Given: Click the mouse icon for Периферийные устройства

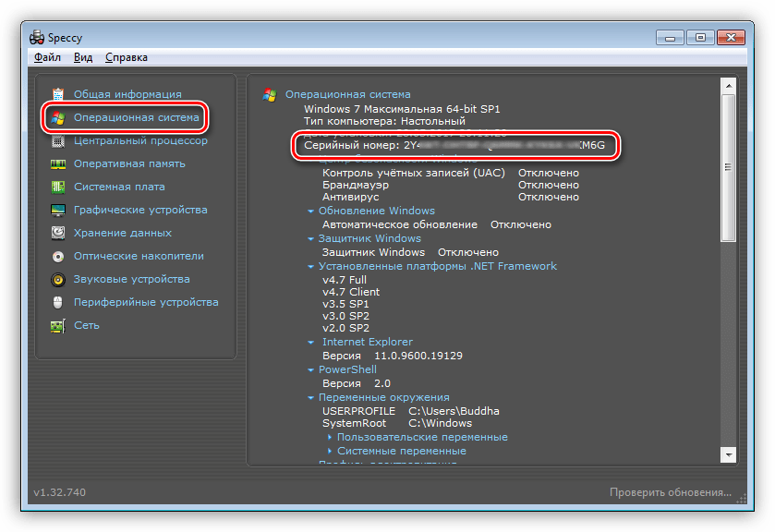Looking at the screenshot, I should 58,302.
